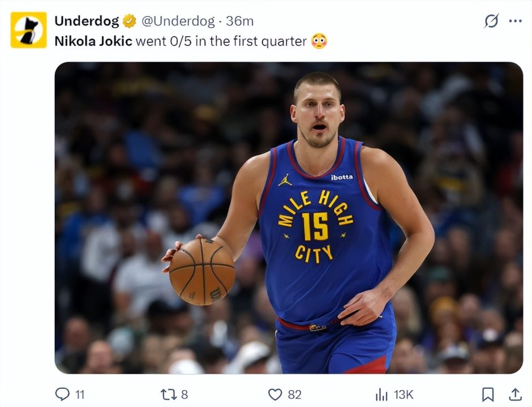Click the like count 82

294,395
